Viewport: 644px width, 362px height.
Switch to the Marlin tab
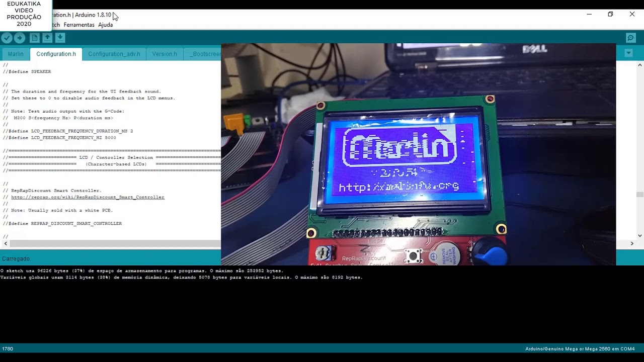point(16,54)
